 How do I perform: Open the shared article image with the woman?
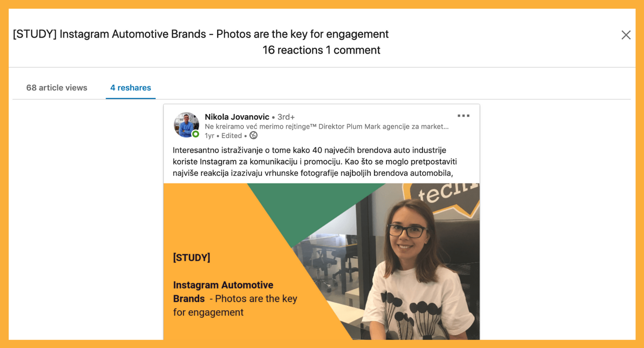(x=322, y=261)
